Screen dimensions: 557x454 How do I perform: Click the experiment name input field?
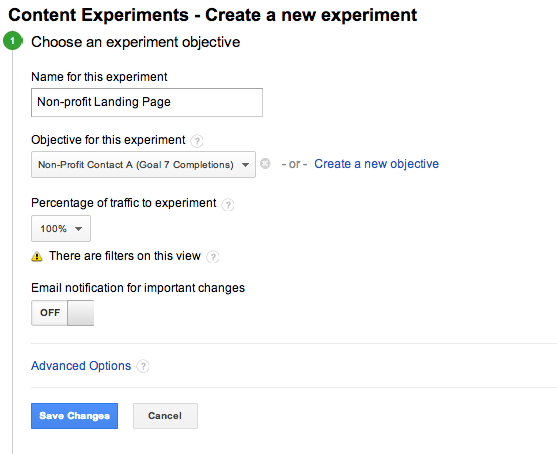point(147,102)
